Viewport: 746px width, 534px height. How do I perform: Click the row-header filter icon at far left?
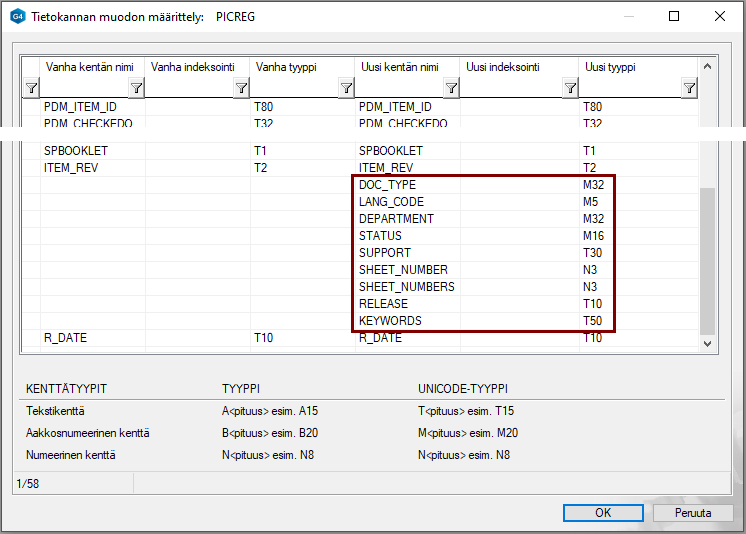pos(30,89)
